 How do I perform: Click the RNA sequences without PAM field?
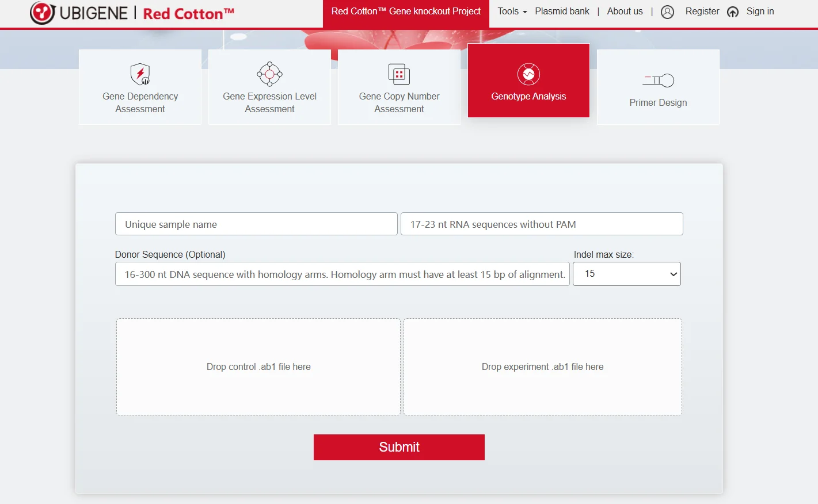tap(541, 224)
